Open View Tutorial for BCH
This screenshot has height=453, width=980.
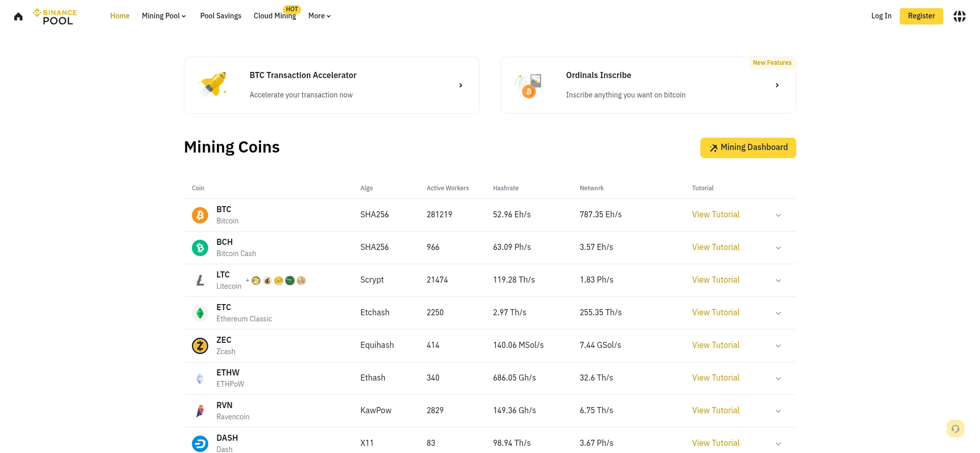(716, 247)
